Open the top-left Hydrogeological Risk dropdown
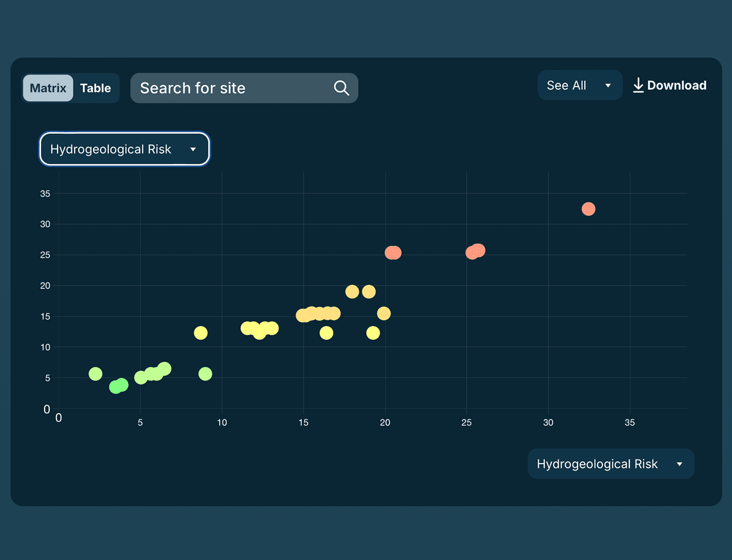This screenshot has width=732, height=560. click(124, 149)
